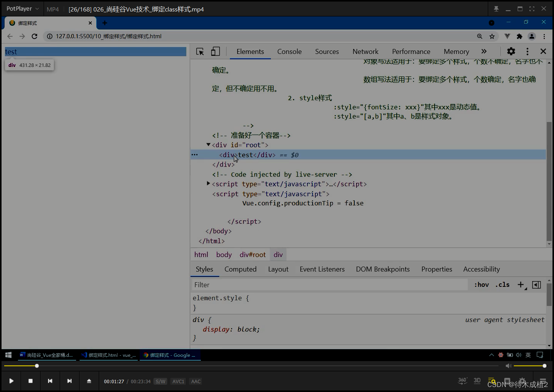This screenshot has height=392, width=554.
Task: Open the Windows Start menu
Action: (x=8, y=355)
